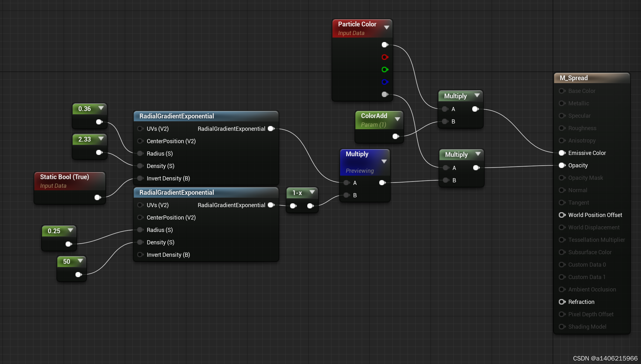Expand the Particle Color node dropdown arrow
The height and width of the screenshot is (364, 641).
click(x=386, y=27)
